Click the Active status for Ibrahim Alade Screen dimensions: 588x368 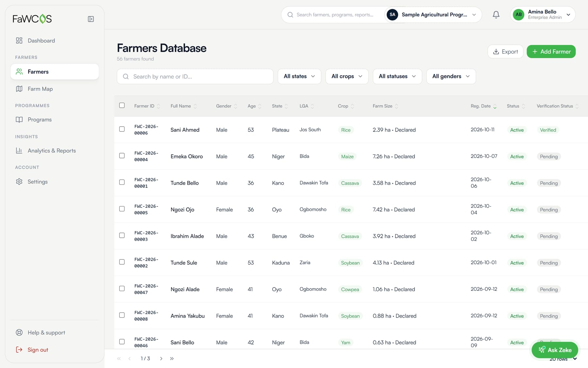[517, 237]
